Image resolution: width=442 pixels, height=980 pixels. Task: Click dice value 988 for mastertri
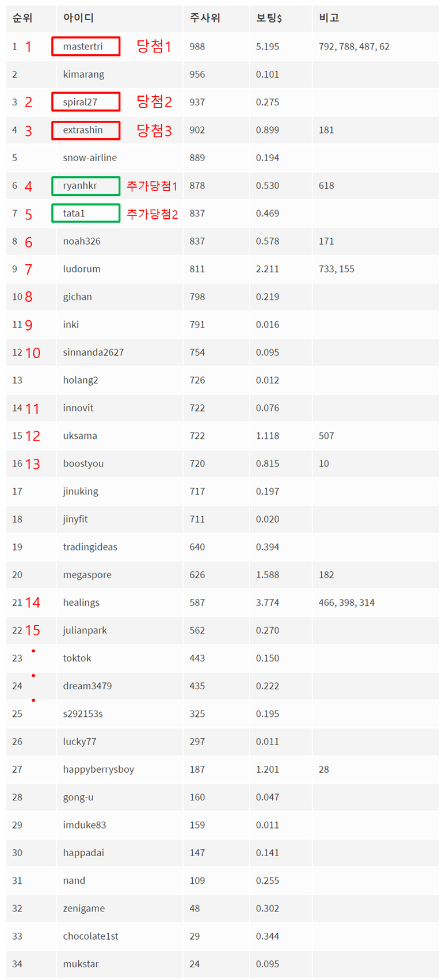197,47
